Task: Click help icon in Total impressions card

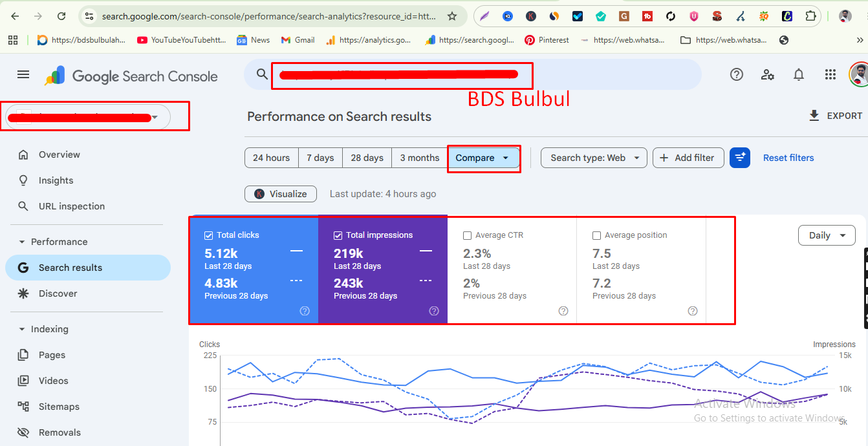Action: click(434, 311)
